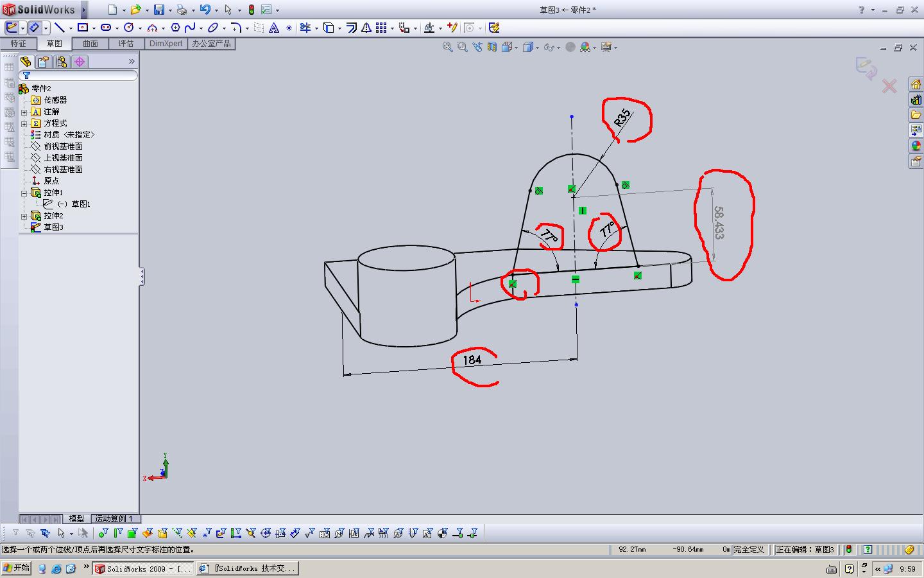Open the Undo history dropdown arrow
The image size is (924, 578).
pos(216,10)
